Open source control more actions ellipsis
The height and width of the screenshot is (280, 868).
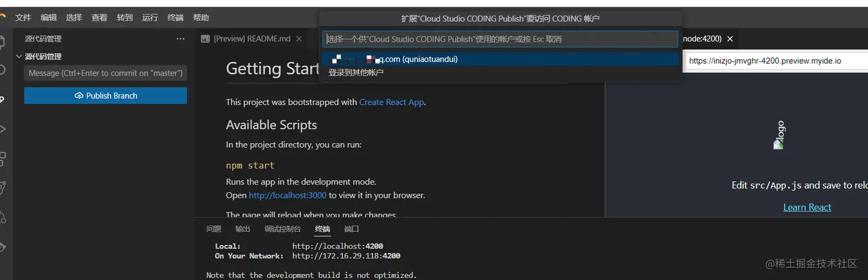(180, 39)
